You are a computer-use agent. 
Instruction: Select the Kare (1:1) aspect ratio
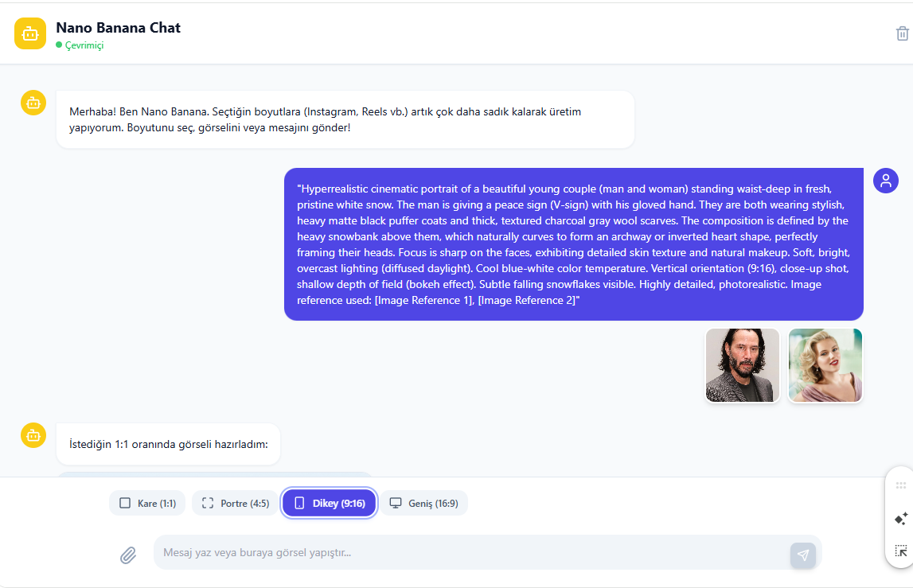click(x=147, y=503)
